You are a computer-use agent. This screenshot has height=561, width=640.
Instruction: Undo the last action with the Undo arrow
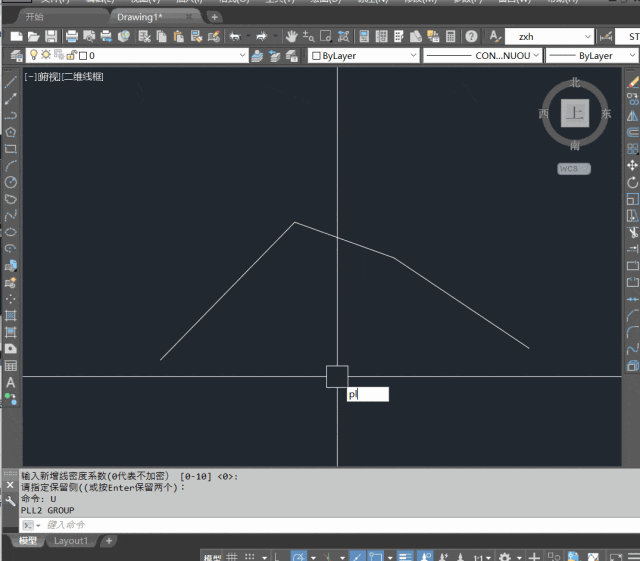(x=235, y=37)
